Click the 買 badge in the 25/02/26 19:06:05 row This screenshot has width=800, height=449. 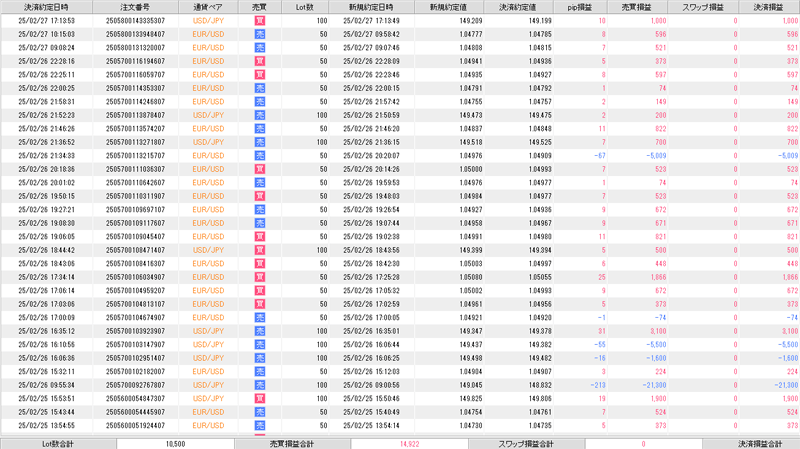click(x=260, y=237)
